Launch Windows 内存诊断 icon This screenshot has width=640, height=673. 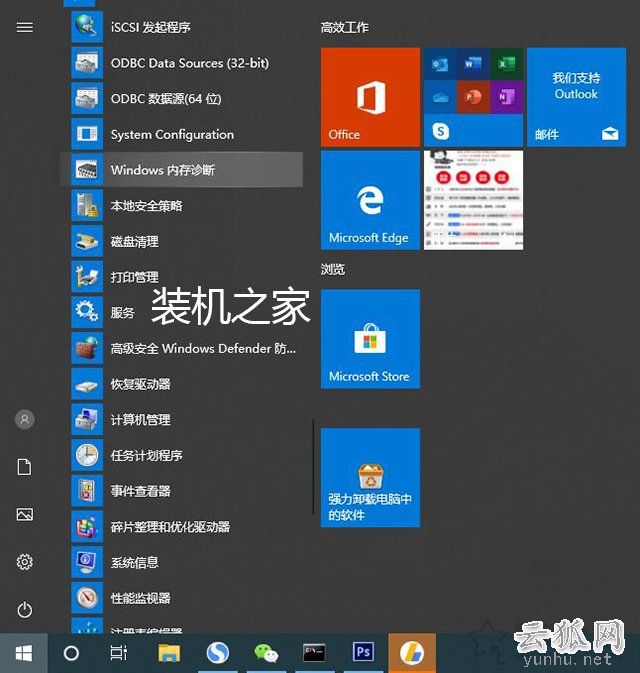pyautogui.click(x=87, y=170)
